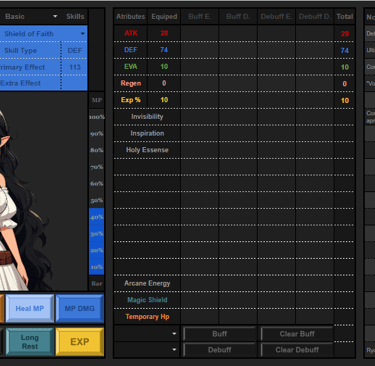The height and width of the screenshot is (366, 375).
Task: Trigger the Long Rest button
Action: (30, 342)
